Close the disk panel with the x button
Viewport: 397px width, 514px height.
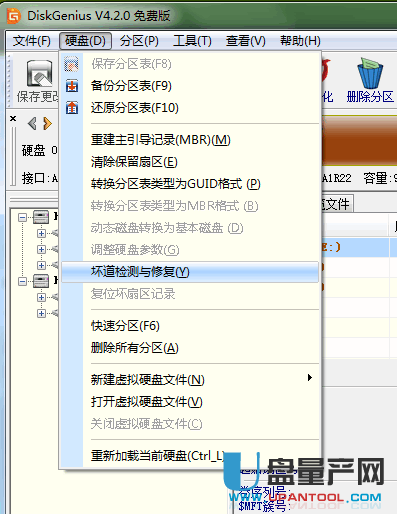(13, 118)
